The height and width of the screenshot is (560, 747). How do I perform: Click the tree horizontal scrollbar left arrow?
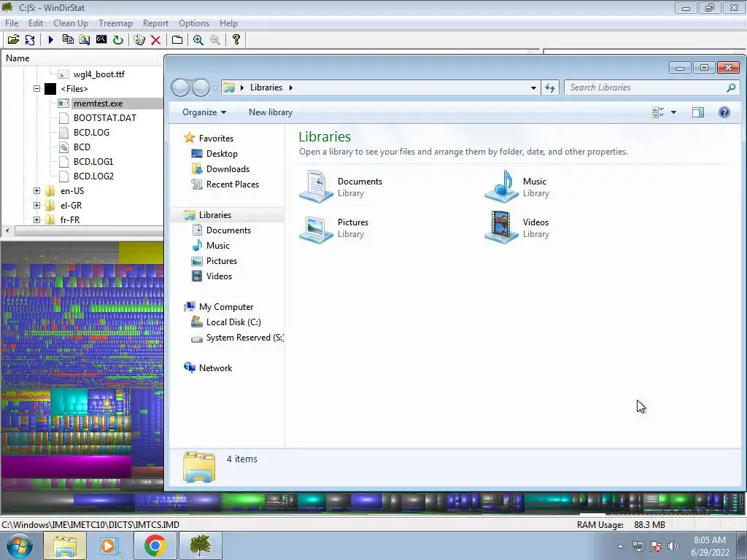7,231
